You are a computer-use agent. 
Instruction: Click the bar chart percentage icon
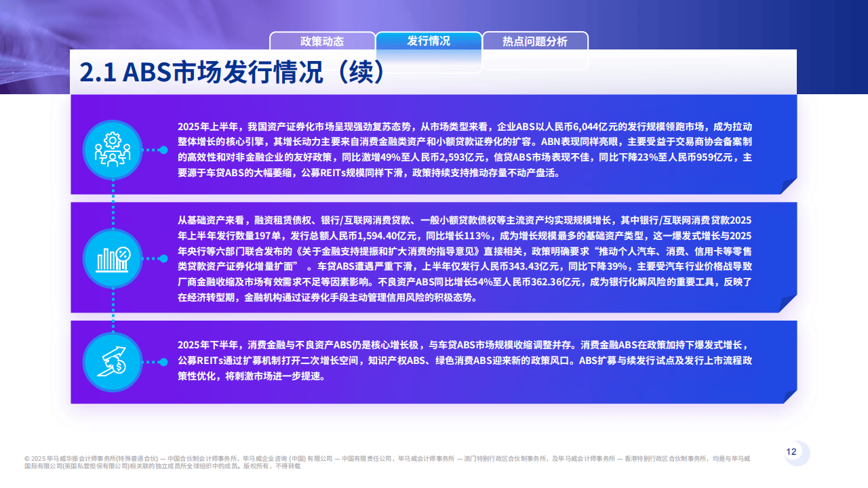coord(113,258)
